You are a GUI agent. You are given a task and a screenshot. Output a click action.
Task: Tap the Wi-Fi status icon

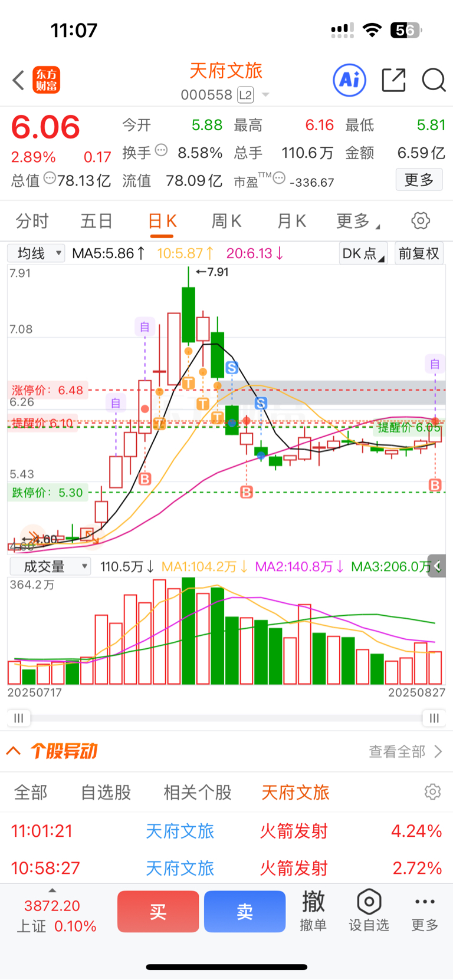[372, 30]
